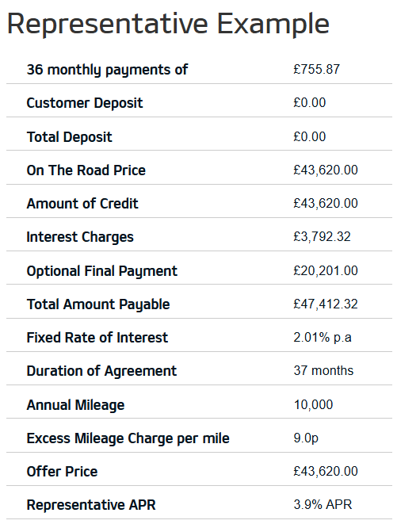
Task: Select the 3.9% APR representative value
Action: [323, 505]
